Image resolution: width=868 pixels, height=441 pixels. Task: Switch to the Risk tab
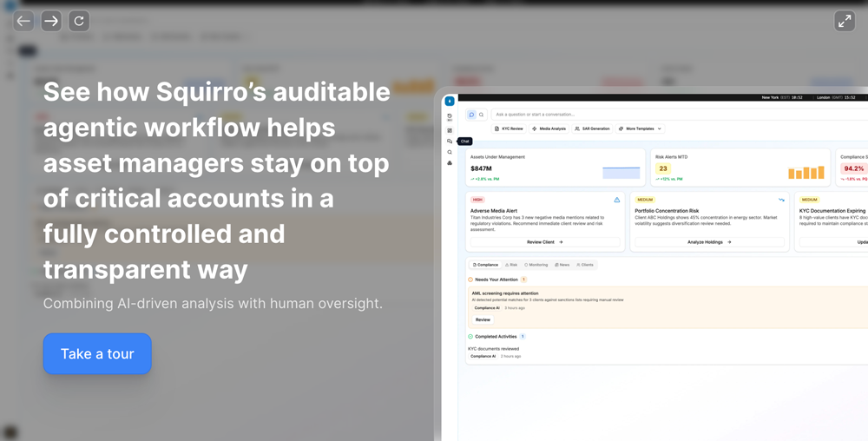(x=511, y=265)
